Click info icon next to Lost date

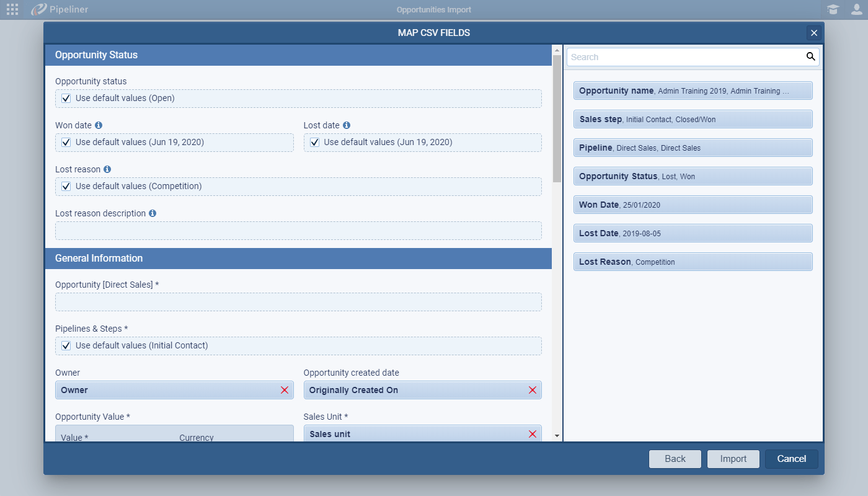coord(347,125)
